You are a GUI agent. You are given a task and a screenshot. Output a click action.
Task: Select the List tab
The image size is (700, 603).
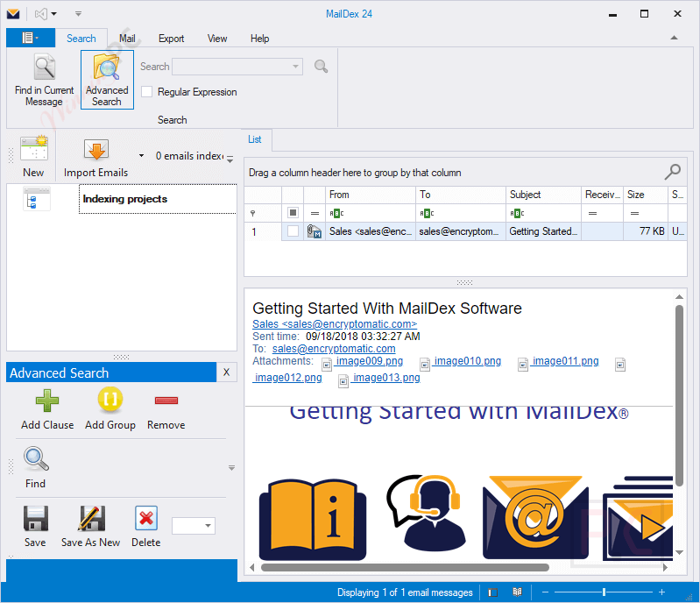(254, 139)
